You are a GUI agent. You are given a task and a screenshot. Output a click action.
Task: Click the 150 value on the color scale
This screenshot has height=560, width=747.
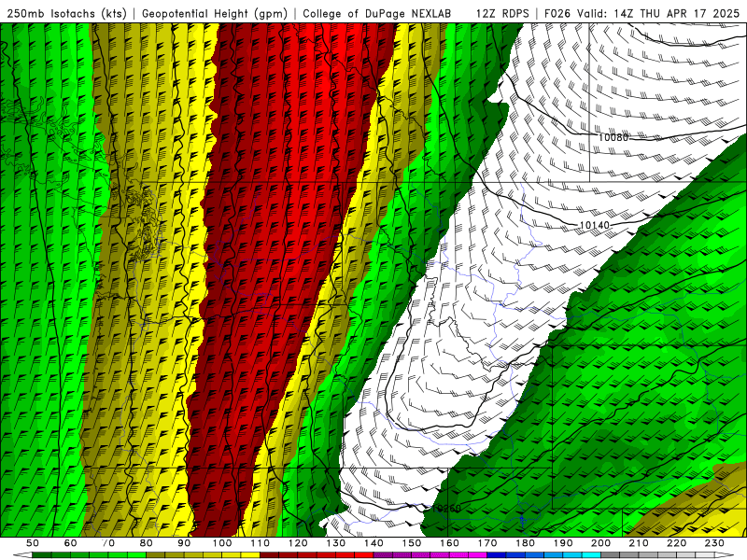[x=412, y=543]
